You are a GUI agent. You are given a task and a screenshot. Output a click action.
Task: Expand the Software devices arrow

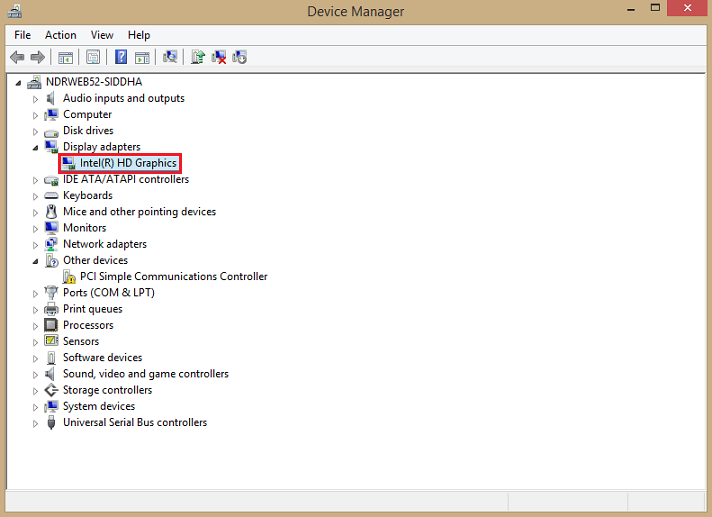(35, 359)
